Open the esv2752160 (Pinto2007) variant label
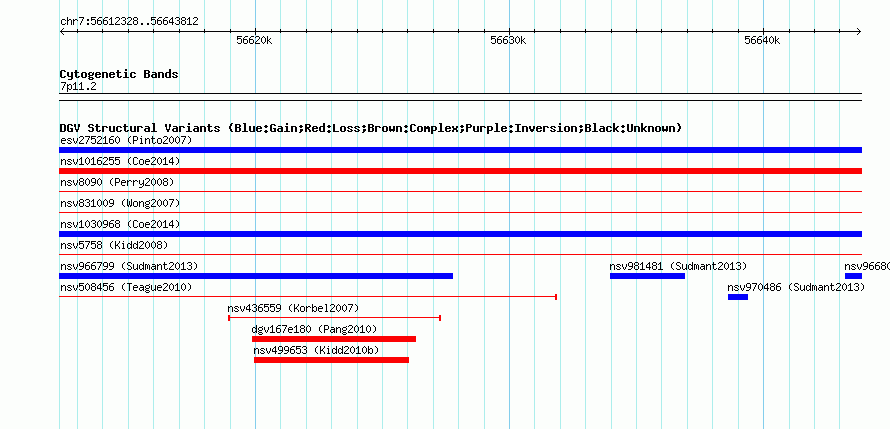 126,140
